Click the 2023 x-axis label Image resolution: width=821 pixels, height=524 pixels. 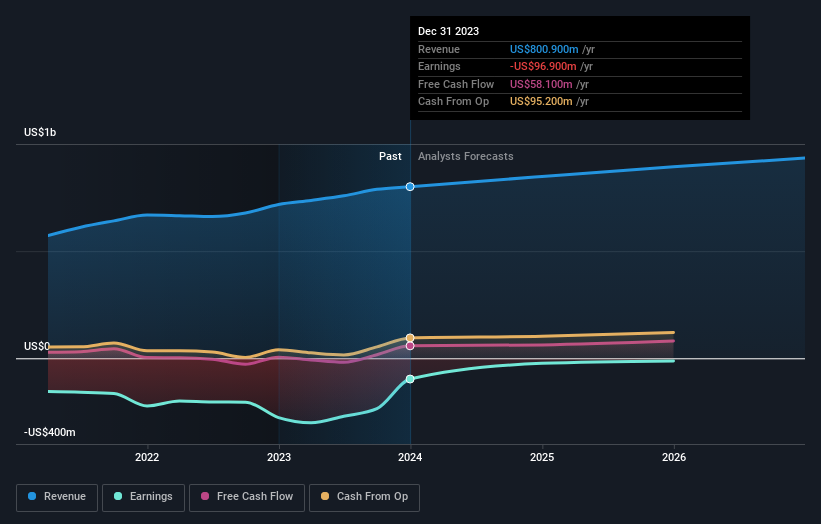click(279, 458)
